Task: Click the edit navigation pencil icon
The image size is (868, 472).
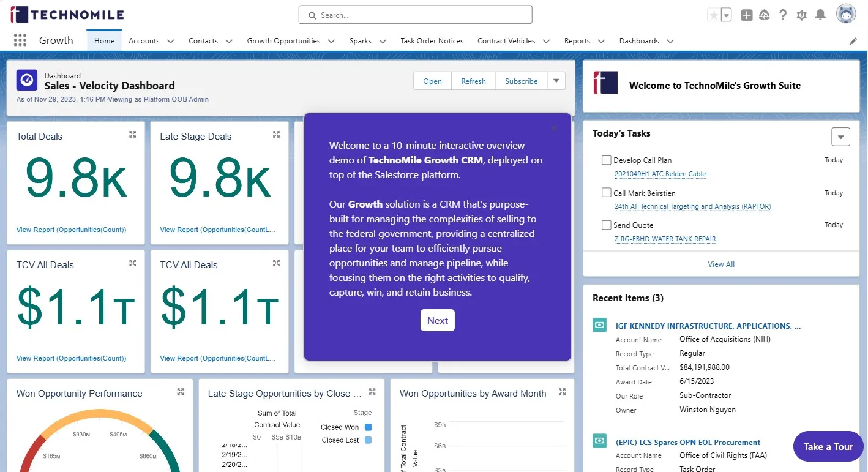Action: [853, 41]
